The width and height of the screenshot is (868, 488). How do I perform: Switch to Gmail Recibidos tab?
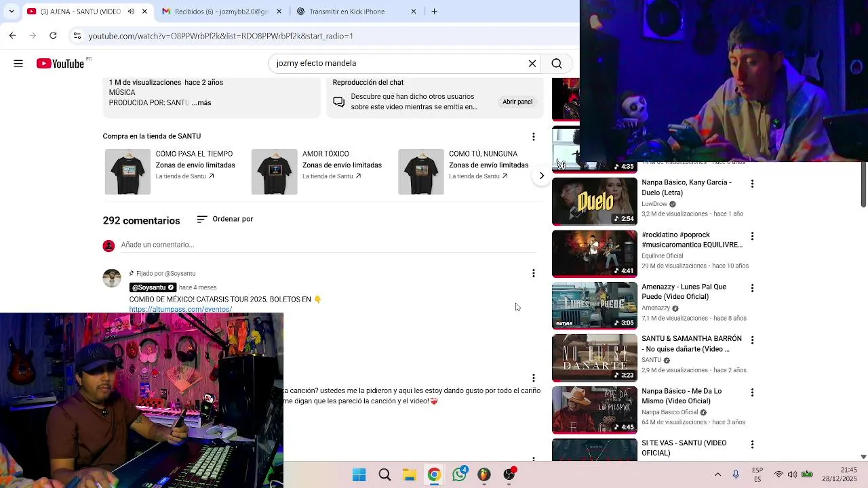click(221, 12)
